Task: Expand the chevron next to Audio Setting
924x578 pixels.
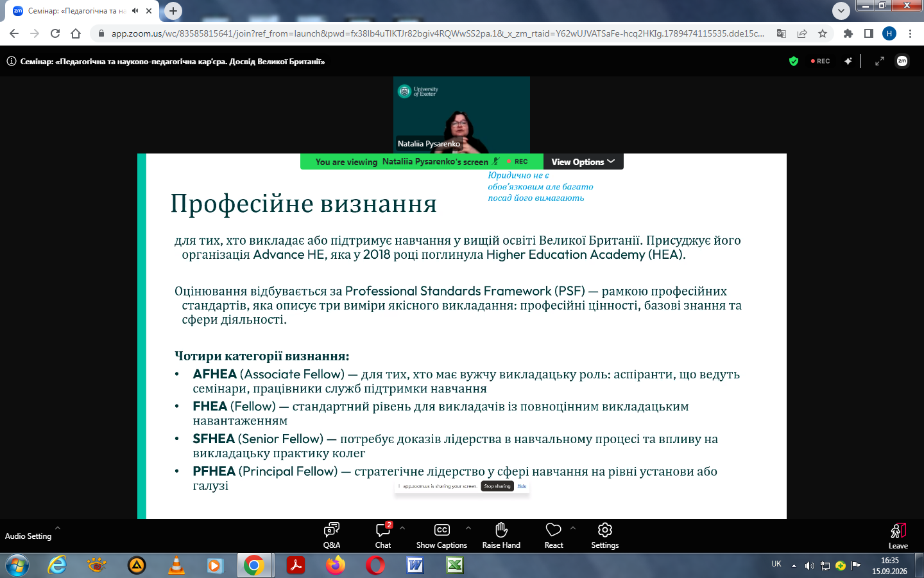Action: click(x=58, y=528)
